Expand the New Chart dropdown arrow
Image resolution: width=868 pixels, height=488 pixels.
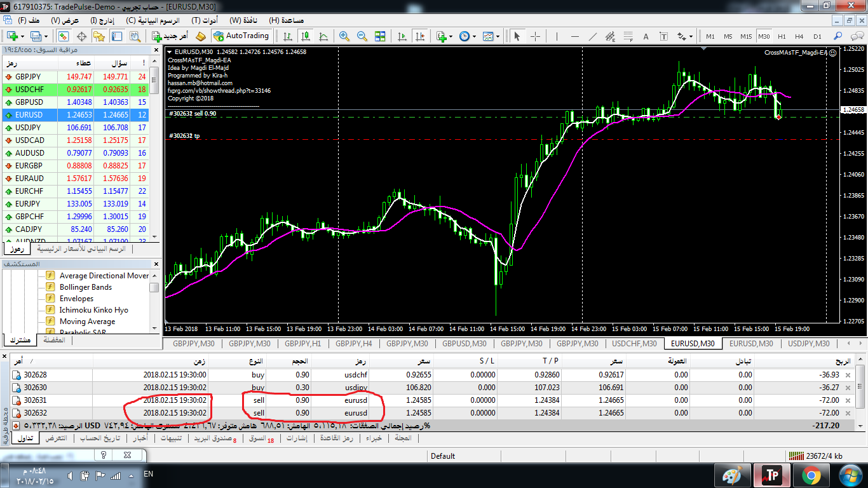coord(22,36)
